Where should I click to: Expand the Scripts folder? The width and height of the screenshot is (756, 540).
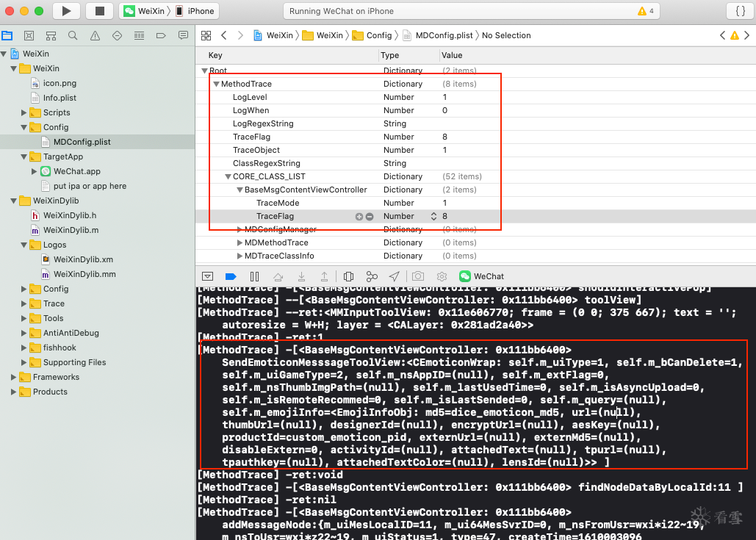click(24, 112)
